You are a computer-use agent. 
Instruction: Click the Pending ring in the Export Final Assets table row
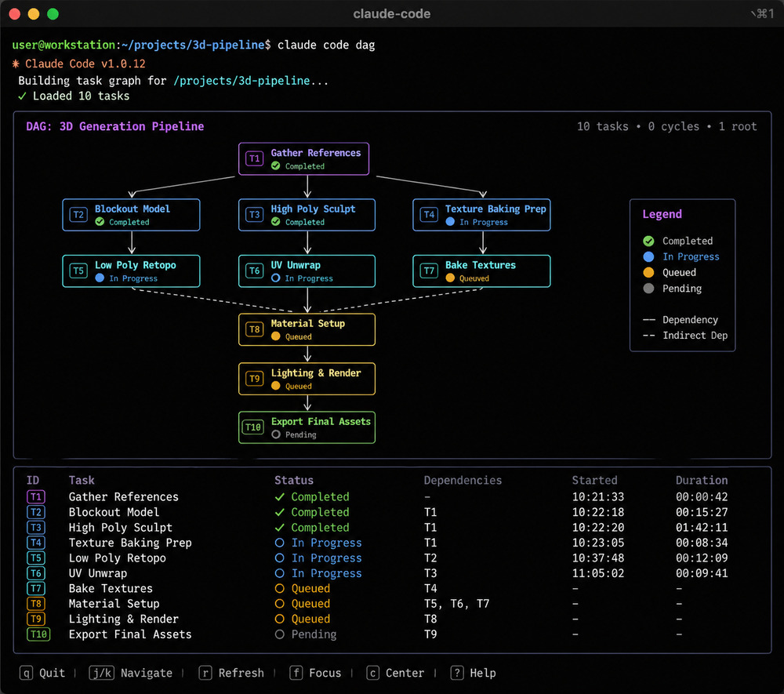(280, 634)
